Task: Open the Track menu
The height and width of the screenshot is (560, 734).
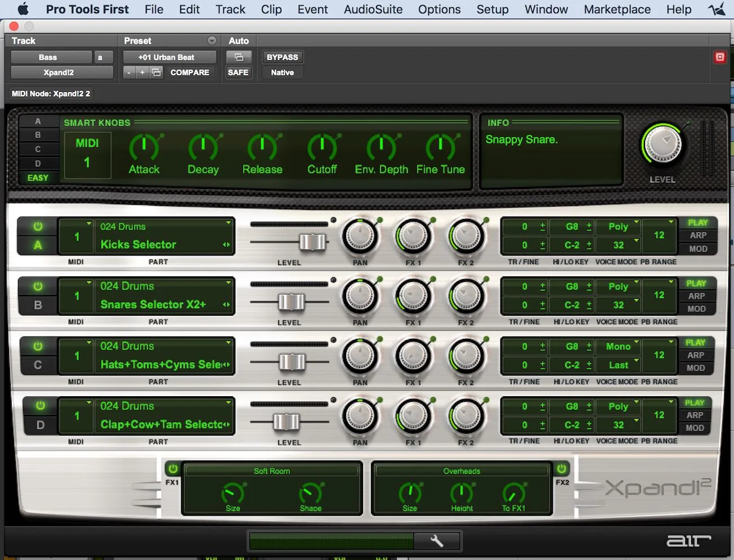Action: pos(230,10)
